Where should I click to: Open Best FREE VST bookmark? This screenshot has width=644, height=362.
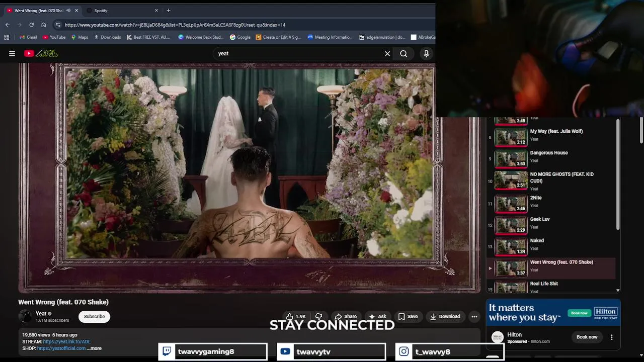pyautogui.click(x=148, y=37)
